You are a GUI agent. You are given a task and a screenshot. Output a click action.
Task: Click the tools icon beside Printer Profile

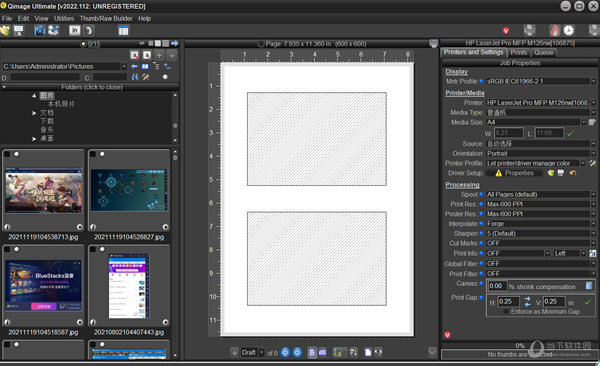[593, 163]
